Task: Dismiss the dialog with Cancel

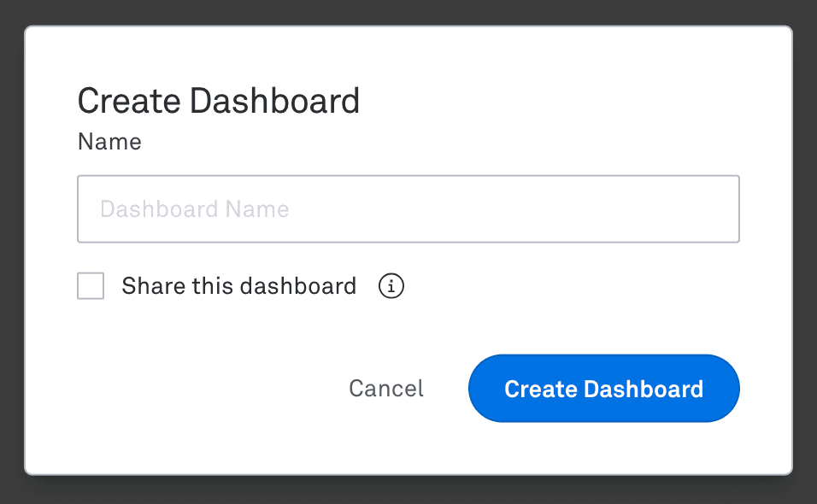Action: point(385,389)
